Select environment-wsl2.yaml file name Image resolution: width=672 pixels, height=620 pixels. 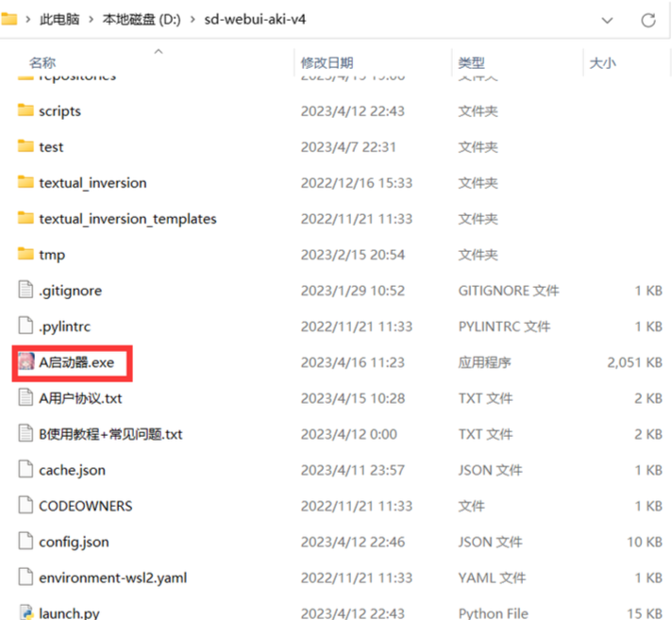[x=112, y=578]
